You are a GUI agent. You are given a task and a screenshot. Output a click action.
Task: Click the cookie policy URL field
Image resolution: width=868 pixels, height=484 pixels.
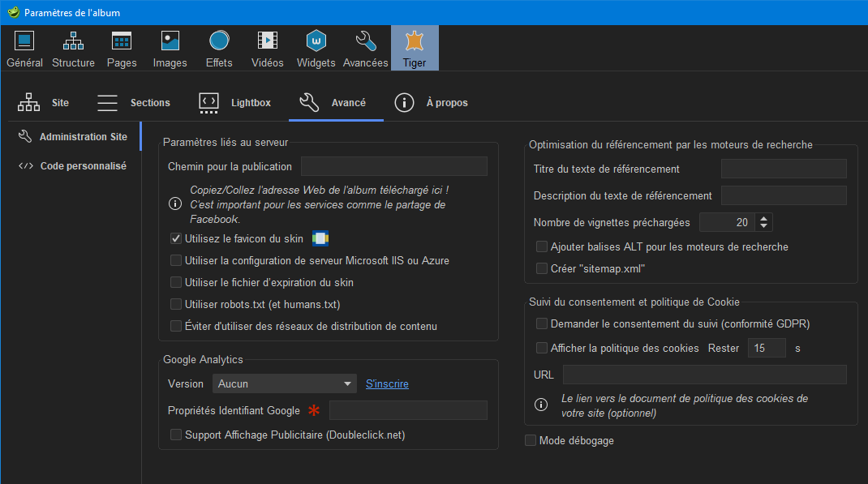click(x=701, y=375)
